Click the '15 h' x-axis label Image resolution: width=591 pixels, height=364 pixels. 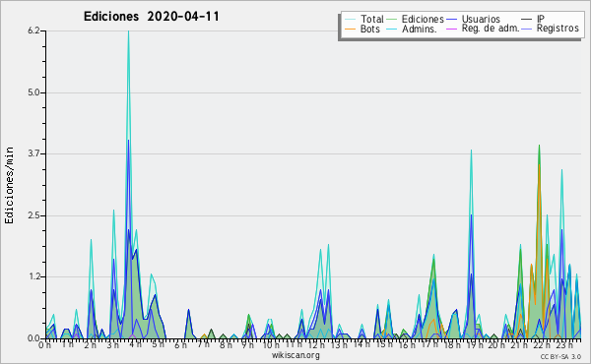pyautogui.click(x=384, y=344)
